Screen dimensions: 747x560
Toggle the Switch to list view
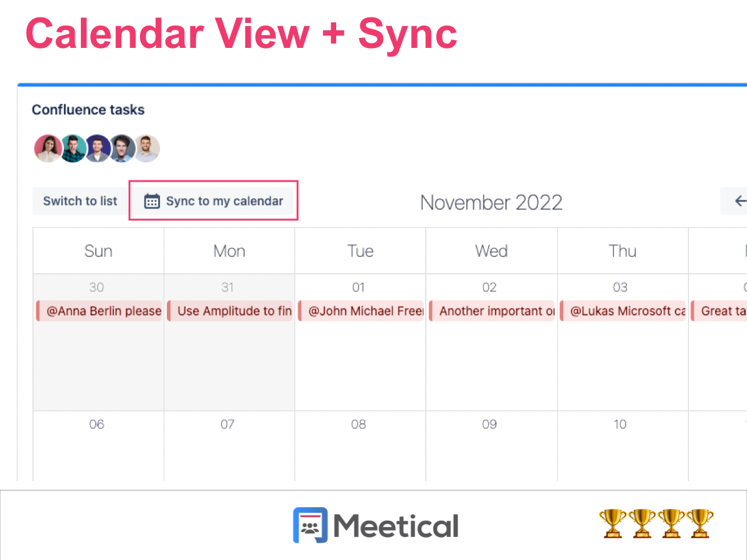[x=80, y=200]
